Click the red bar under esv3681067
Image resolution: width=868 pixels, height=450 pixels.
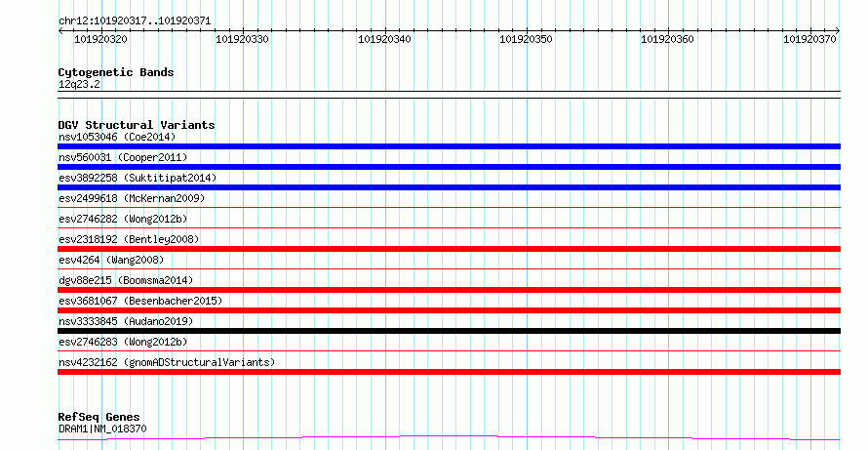click(449, 310)
